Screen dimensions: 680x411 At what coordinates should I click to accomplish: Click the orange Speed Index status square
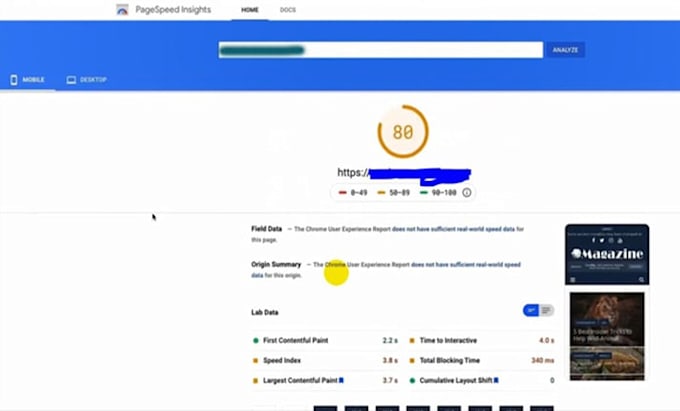coord(255,360)
